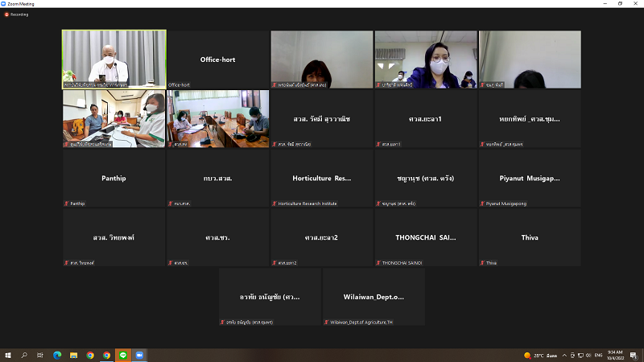Open LINE app in taskbar
The image size is (644, 362).
point(122,355)
